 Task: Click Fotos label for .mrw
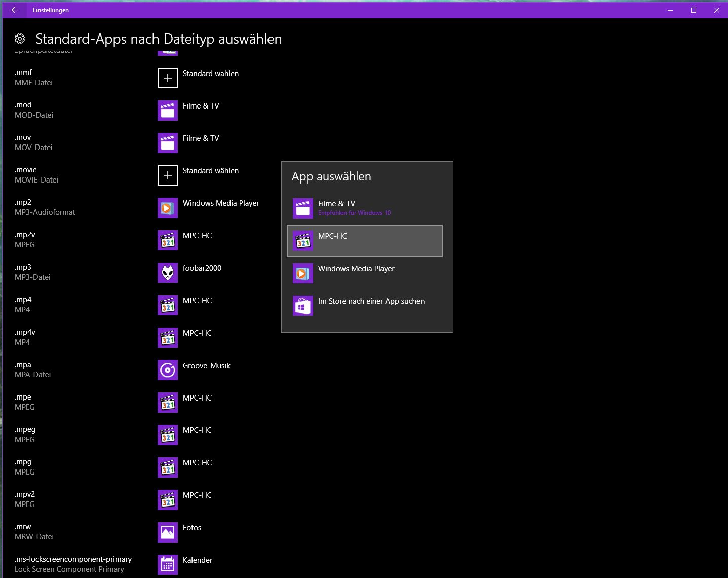point(192,528)
